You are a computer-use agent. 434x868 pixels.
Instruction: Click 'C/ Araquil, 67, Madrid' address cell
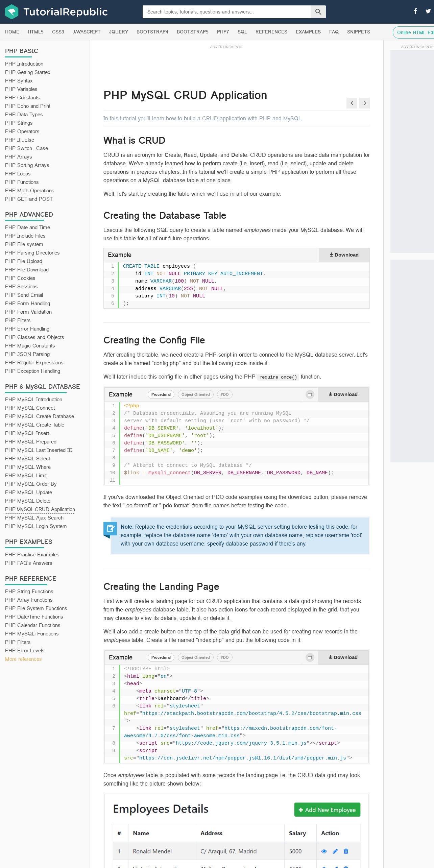[x=228, y=851]
